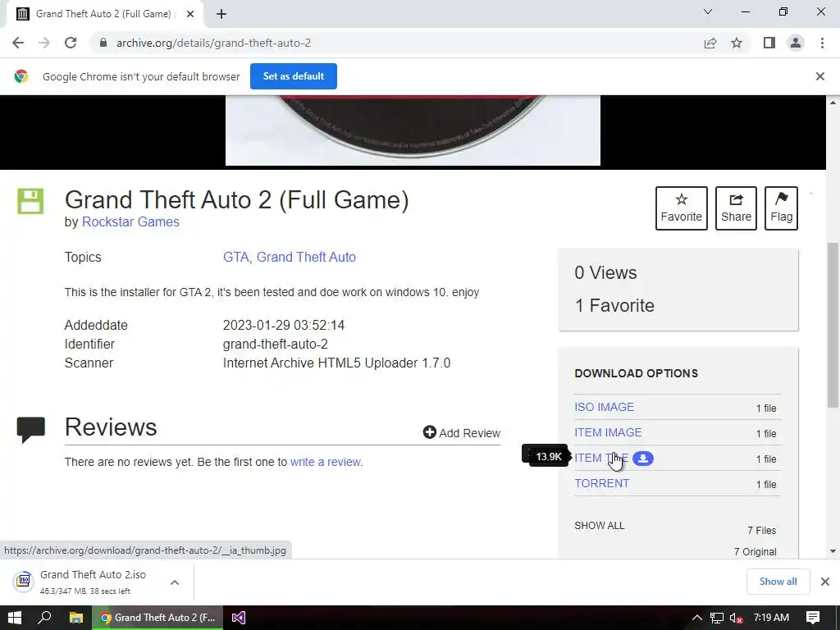This screenshot has height=630, width=840.
Task: Click the 0 Views statistic
Action: pyautogui.click(x=605, y=272)
